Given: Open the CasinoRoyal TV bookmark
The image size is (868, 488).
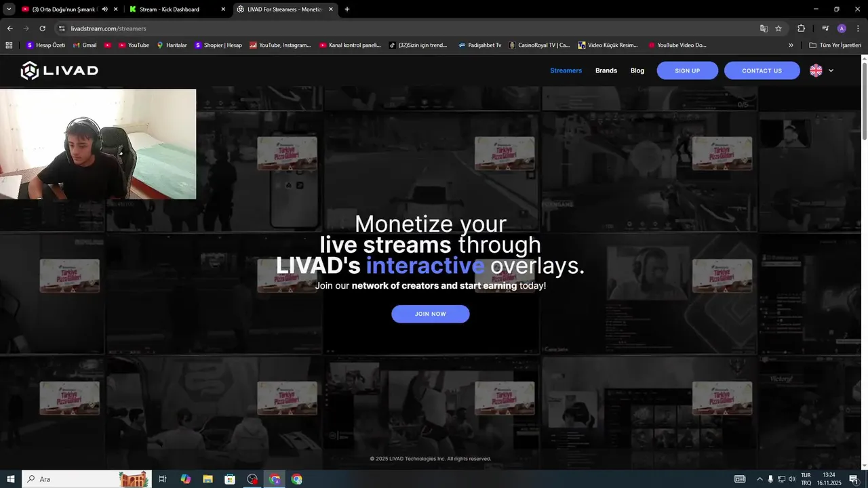Looking at the screenshot, I should click(x=539, y=45).
